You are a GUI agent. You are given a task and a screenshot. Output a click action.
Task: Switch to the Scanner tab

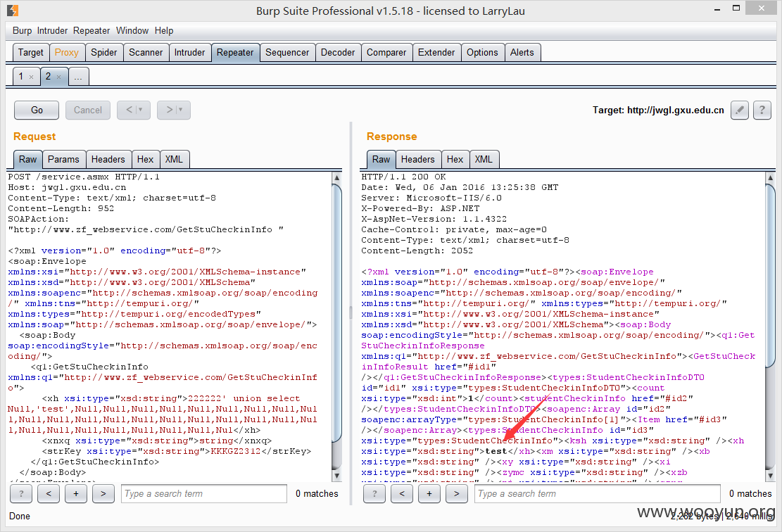(x=146, y=52)
